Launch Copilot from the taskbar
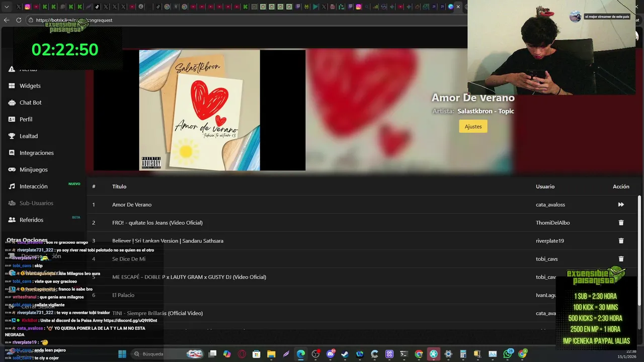 pos(226,354)
